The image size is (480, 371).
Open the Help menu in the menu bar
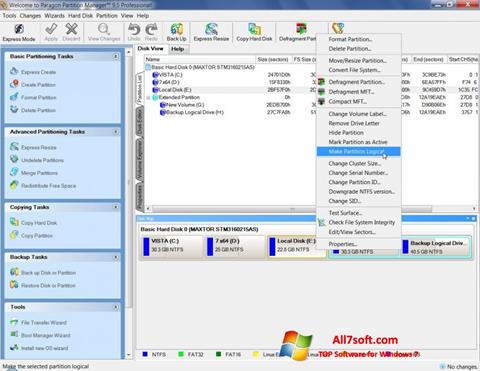(143, 16)
